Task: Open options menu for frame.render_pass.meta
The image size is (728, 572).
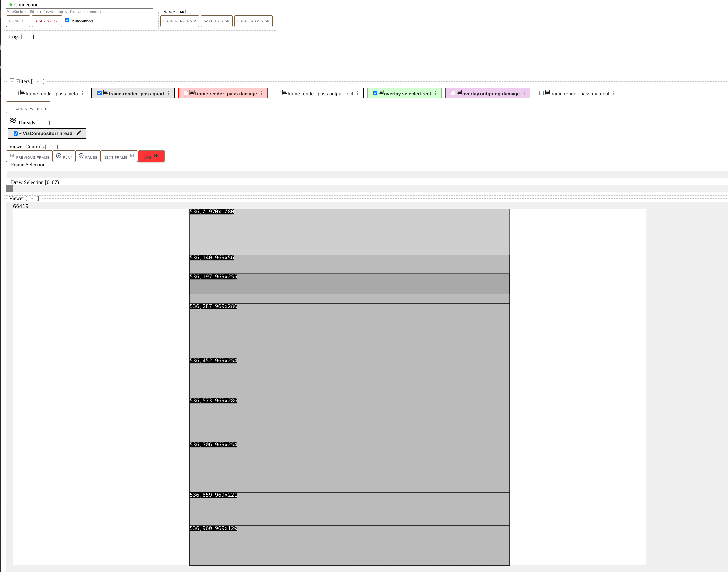Action: 82,94
